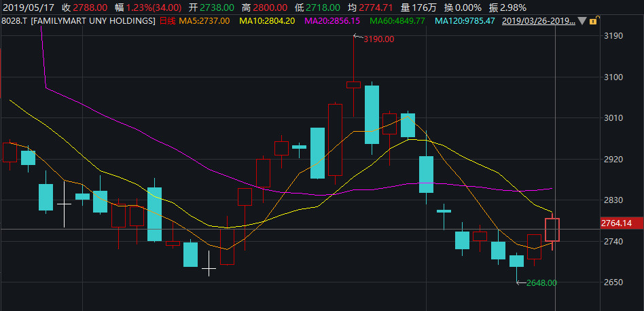Click the 3190.00 high price marker

point(379,39)
